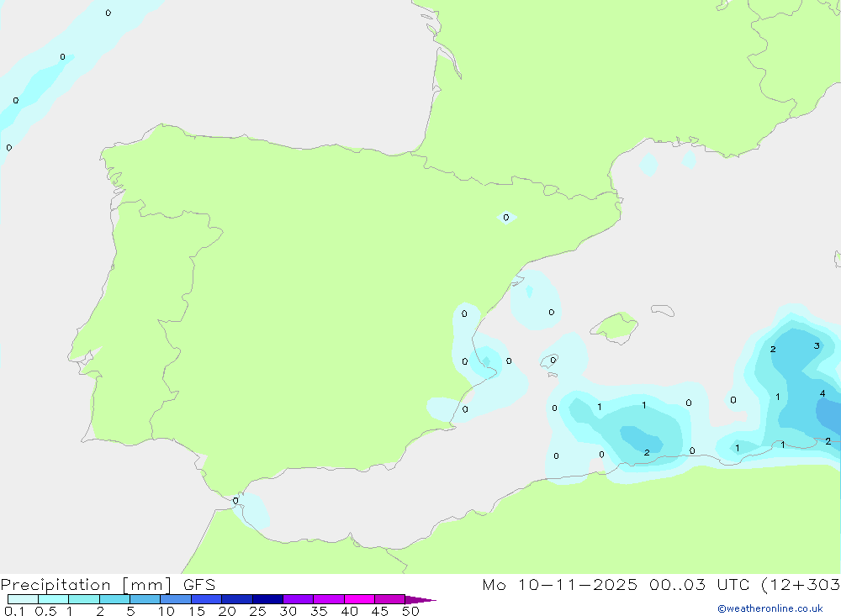Click the purple arrow tip above 50 mm
Screen dimensions: 841x616
tap(420, 600)
